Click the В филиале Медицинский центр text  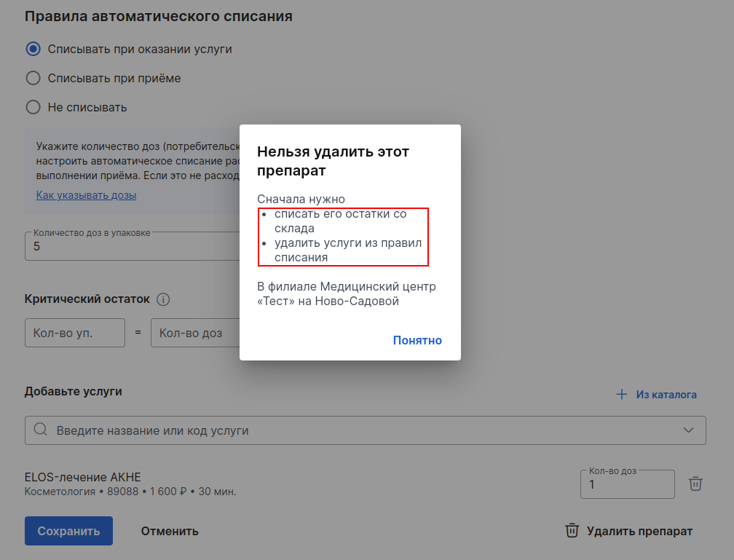(347, 293)
